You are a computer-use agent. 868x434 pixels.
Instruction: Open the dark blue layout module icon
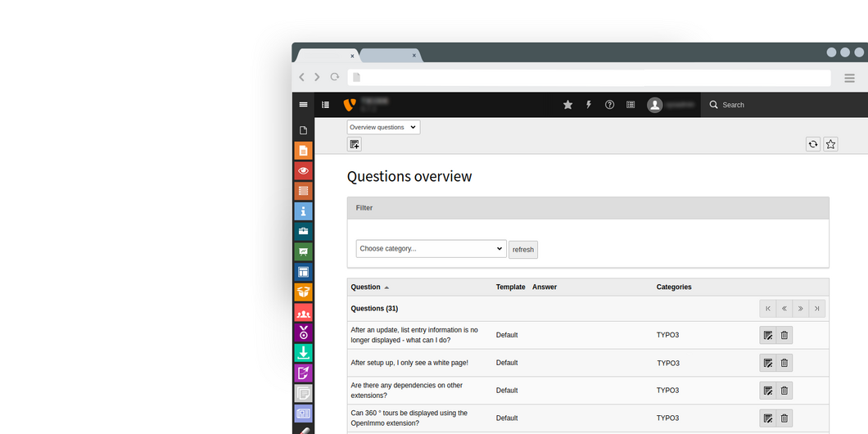tap(303, 272)
